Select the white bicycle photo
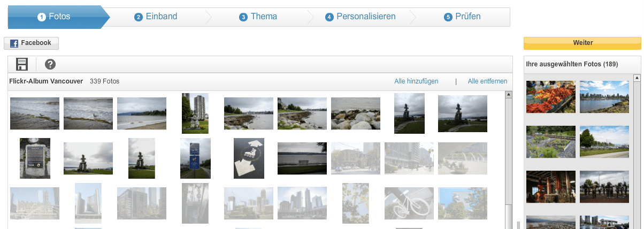 pos(409,203)
